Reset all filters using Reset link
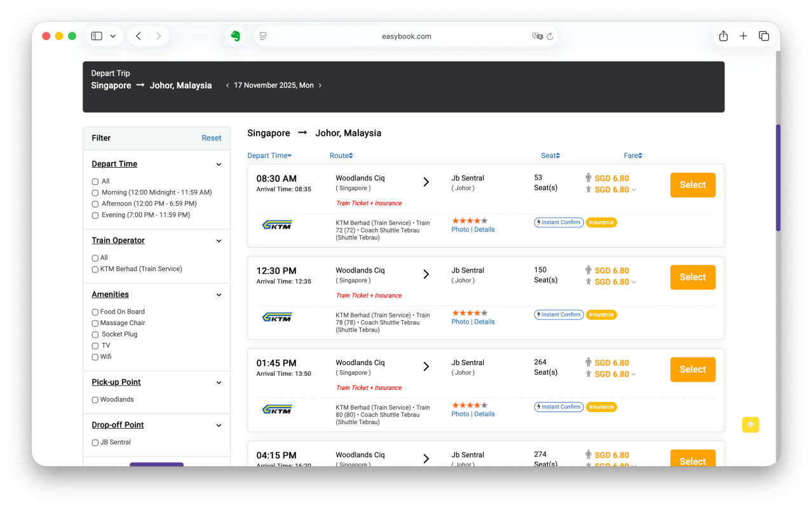Screen dimensions: 812x508 click(212, 138)
